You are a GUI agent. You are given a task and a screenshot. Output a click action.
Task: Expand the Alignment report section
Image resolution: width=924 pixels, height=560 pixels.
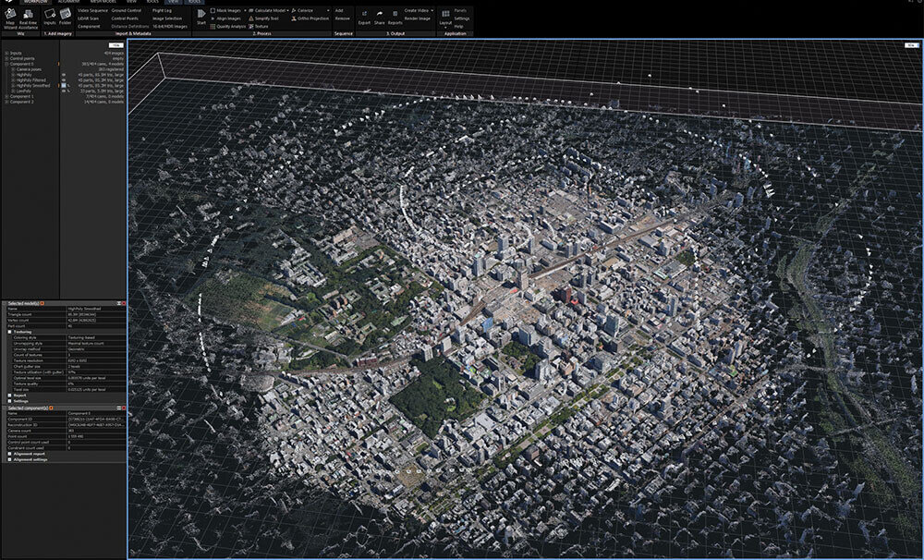tap(9, 454)
